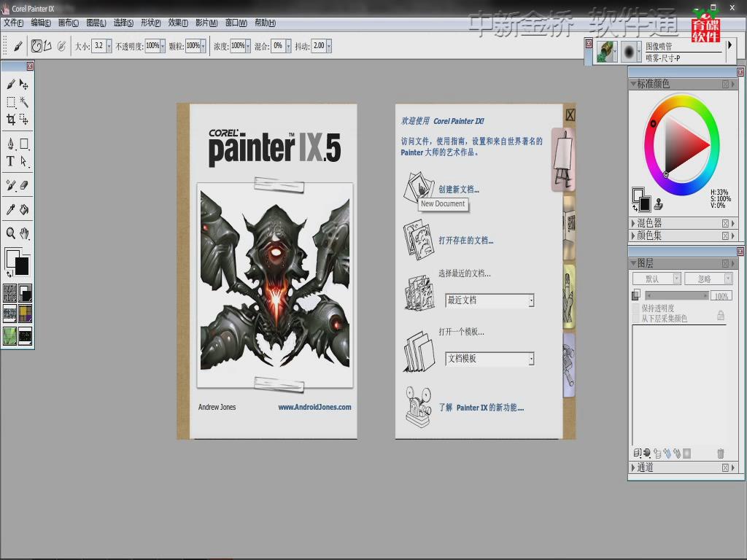Screen dimensions: 747x560
Task: Select the Dropper tool
Action: coord(10,209)
